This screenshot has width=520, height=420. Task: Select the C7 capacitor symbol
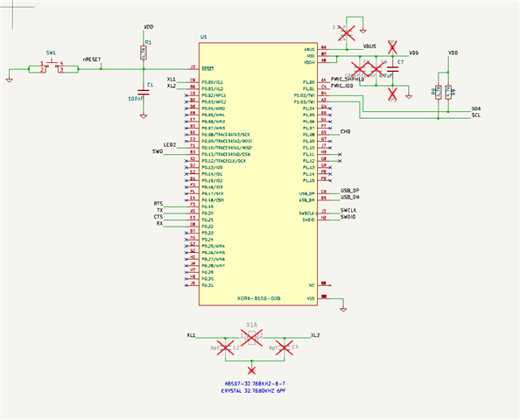click(x=393, y=69)
